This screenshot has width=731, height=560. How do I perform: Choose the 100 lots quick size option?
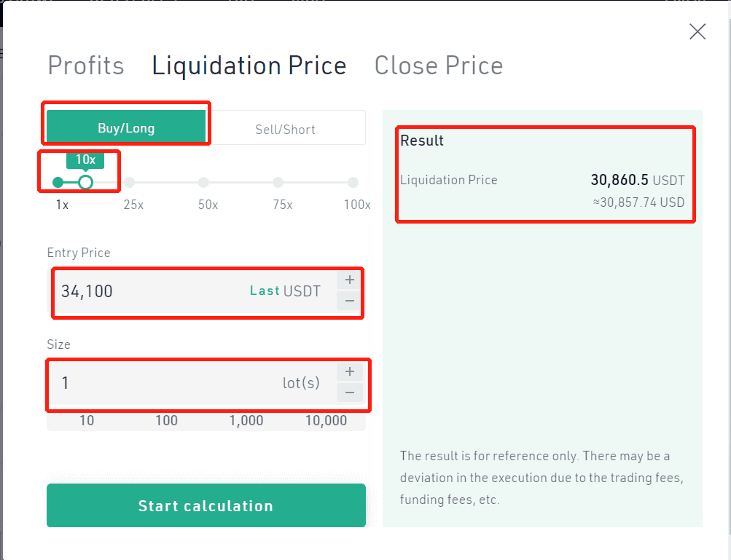[166, 420]
